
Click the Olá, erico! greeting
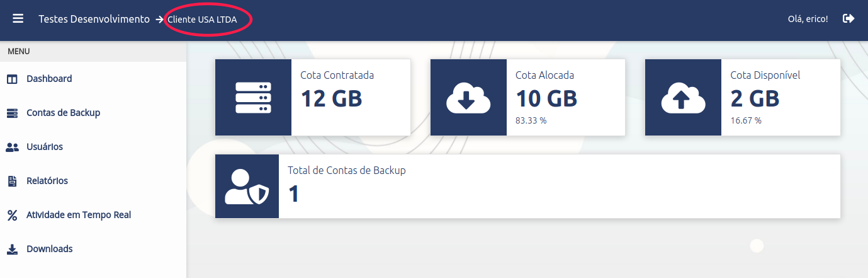click(808, 19)
